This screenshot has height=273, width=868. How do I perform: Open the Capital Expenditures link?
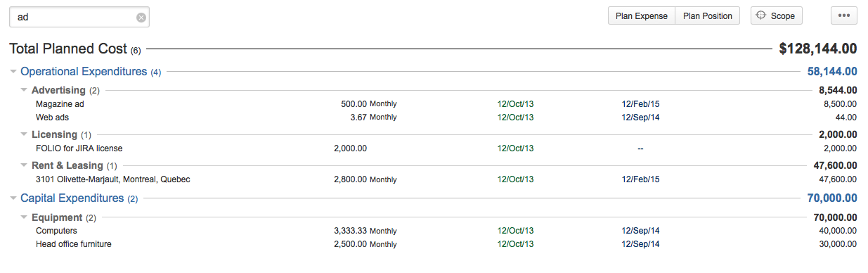pyautogui.click(x=72, y=198)
